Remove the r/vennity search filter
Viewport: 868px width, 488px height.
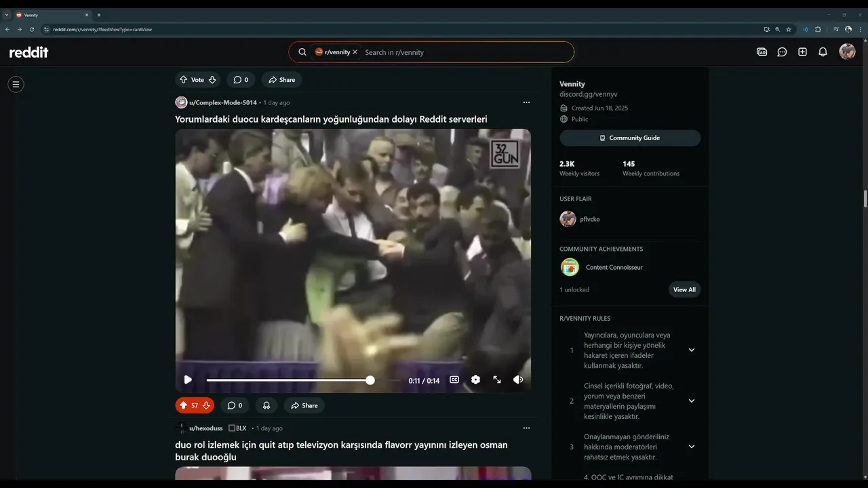click(355, 52)
